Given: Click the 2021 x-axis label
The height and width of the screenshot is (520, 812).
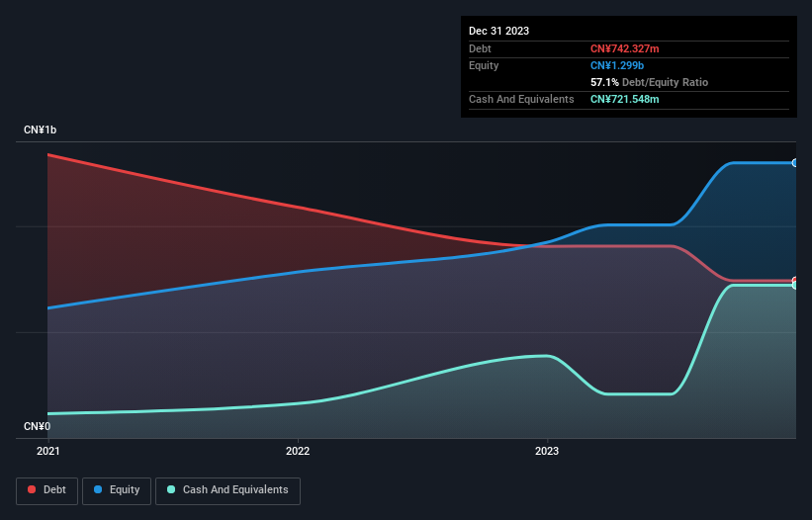Looking at the screenshot, I should click(48, 451).
